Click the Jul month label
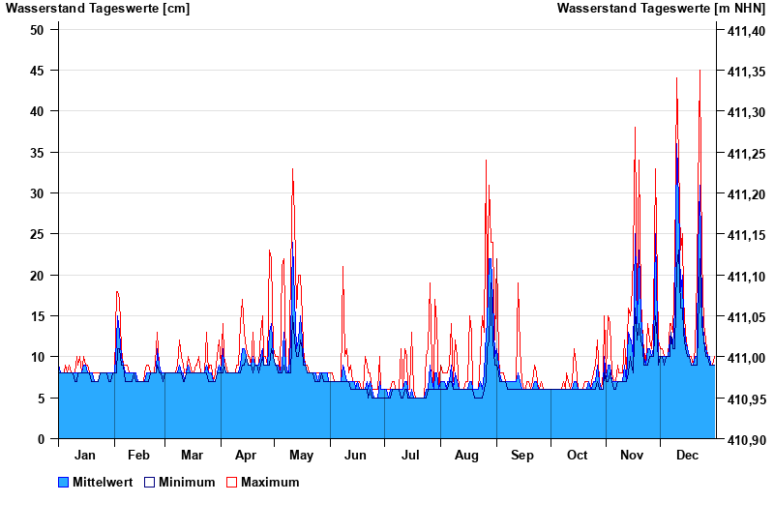 tap(411, 455)
